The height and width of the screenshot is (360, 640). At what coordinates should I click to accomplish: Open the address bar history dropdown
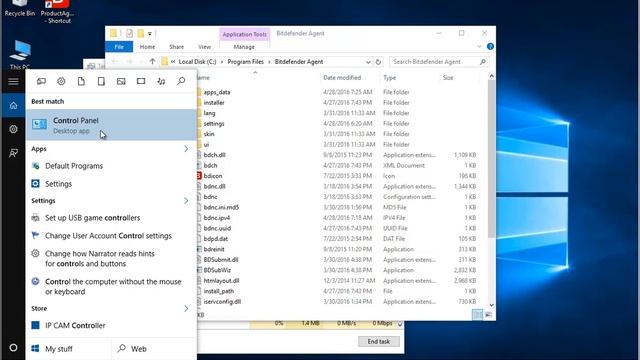tap(368, 62)
